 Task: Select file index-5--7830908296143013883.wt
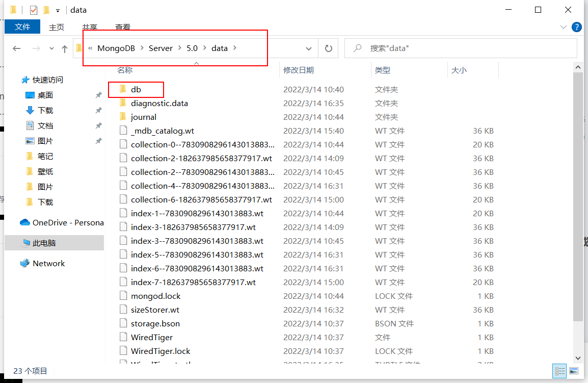click(197, 254)
